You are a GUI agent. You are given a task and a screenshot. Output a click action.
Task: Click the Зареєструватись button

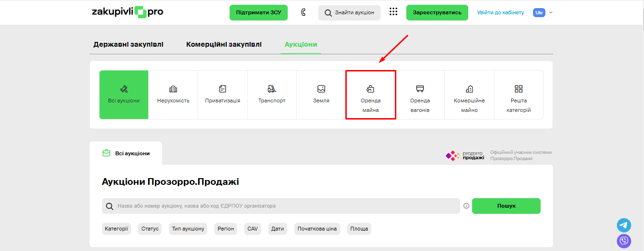coord(437,12)
